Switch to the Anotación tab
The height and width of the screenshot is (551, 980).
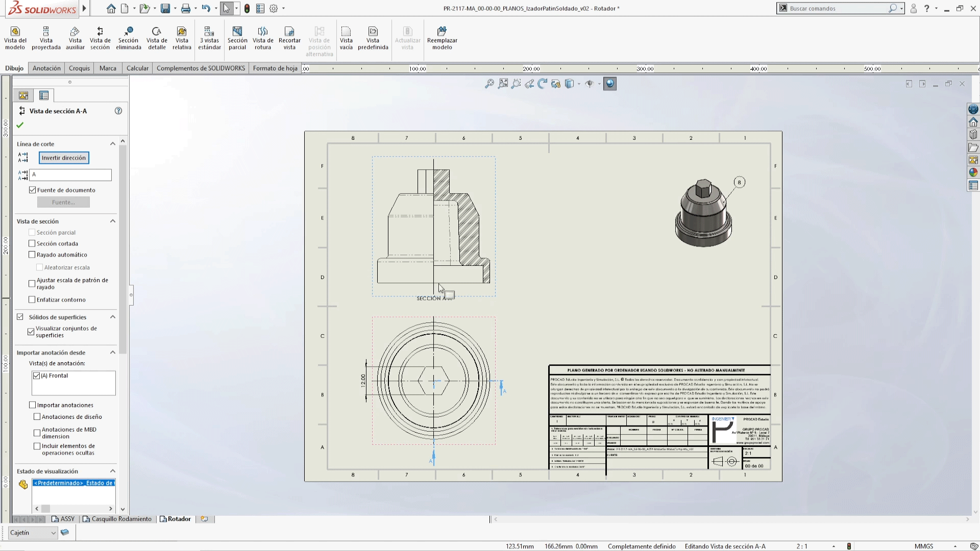[x=46, y=68]
